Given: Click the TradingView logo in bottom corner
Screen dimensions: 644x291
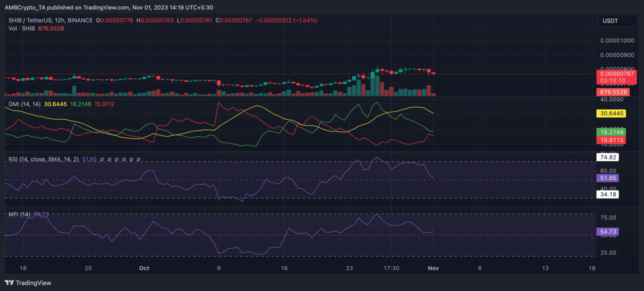Looking at the screenshot, I should click(28, 283).
